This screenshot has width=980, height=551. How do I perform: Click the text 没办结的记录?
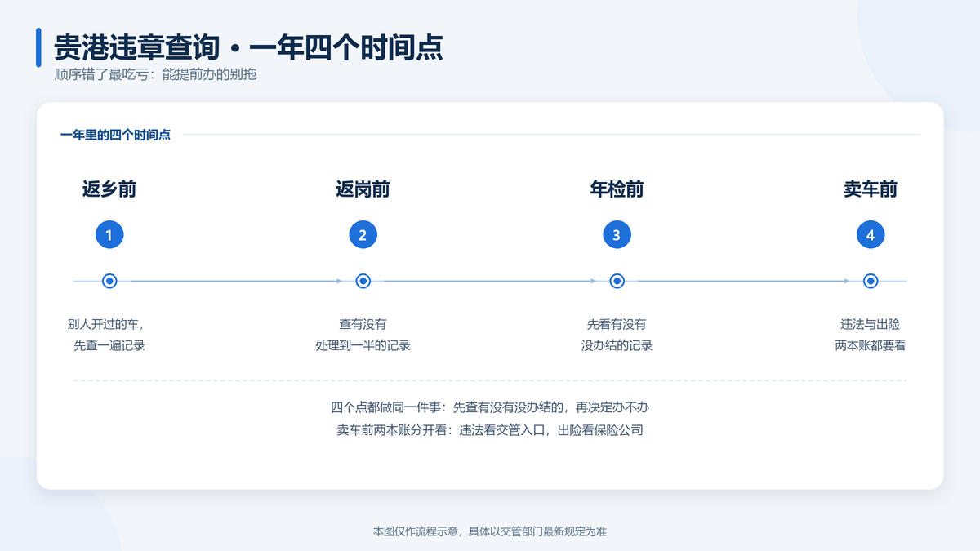click(617, 345)
